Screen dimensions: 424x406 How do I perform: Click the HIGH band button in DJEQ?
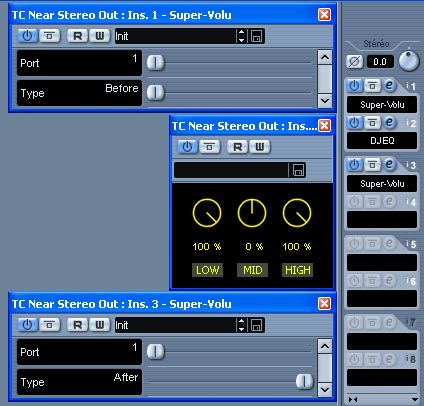[298, 270]
